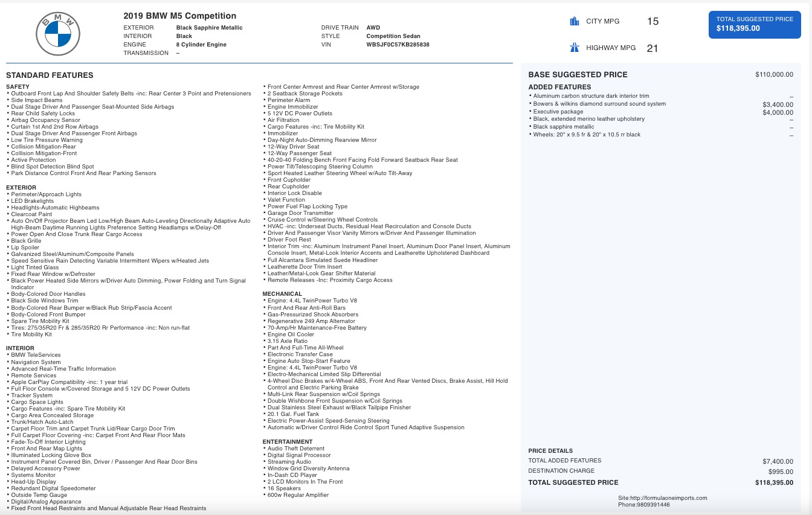812x515 pixels.
Task: Click the INTERIOR section heading
Action: point(20,348)
